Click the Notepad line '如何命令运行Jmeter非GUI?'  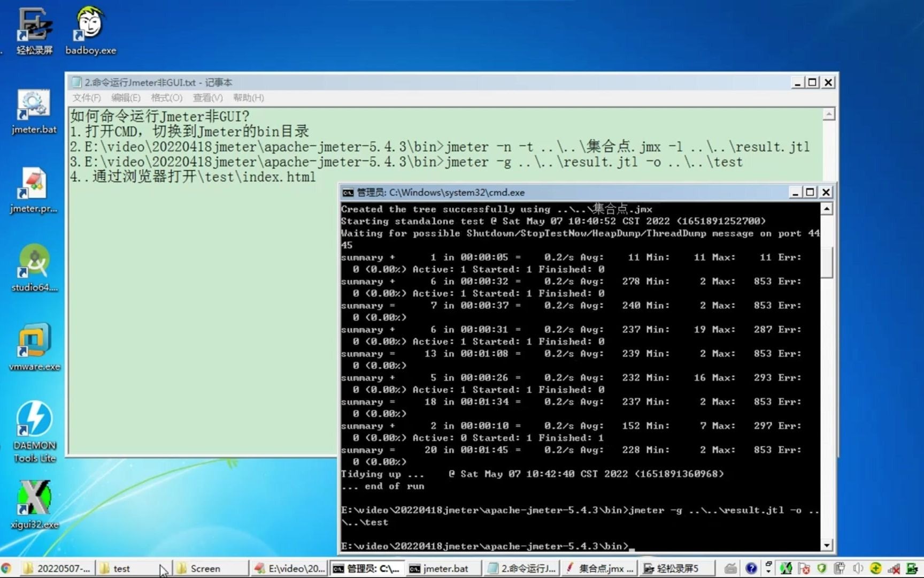(x=159, y=117)
